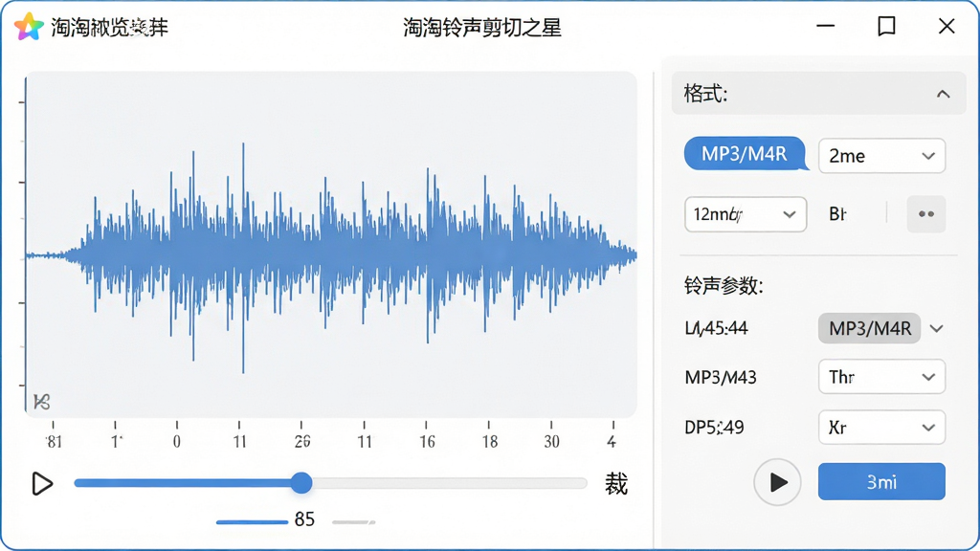This screenshot has height=551, width=980.
Task: Click the gray MP3/M4R parameter pill
Action: [x=869, y=329]
